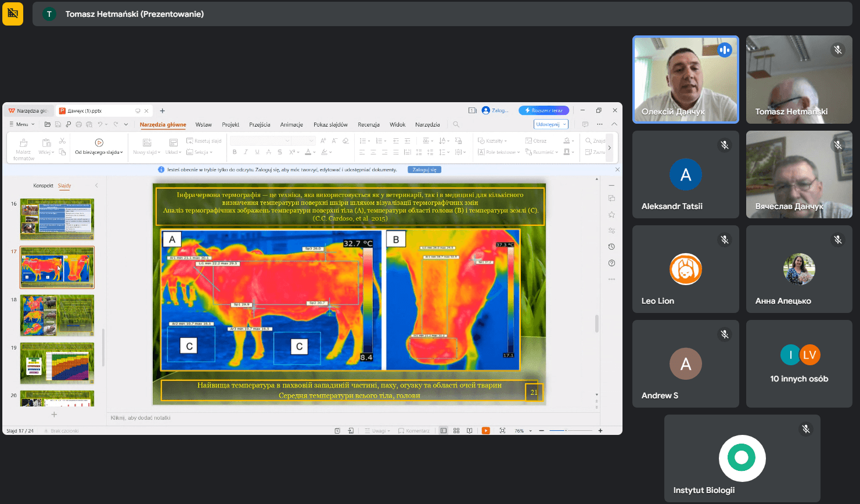Click the Obraz picture icon
860x504 pixels.
(528, 141)
